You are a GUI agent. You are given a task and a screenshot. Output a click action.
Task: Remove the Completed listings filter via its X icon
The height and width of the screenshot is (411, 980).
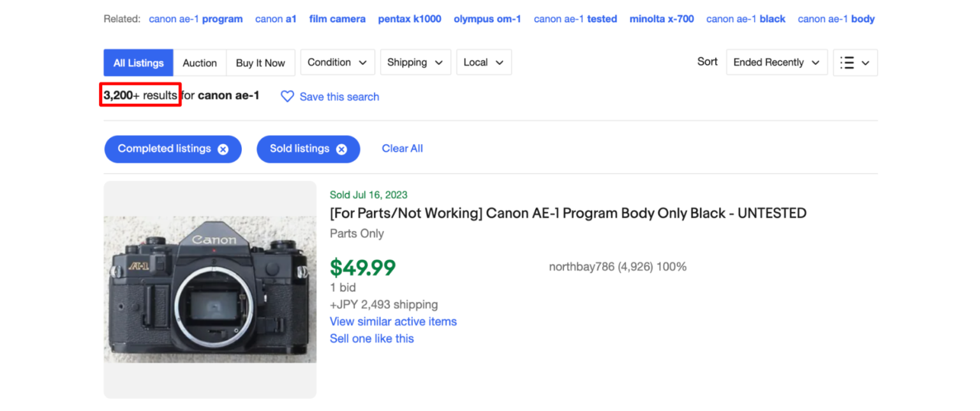223,149
